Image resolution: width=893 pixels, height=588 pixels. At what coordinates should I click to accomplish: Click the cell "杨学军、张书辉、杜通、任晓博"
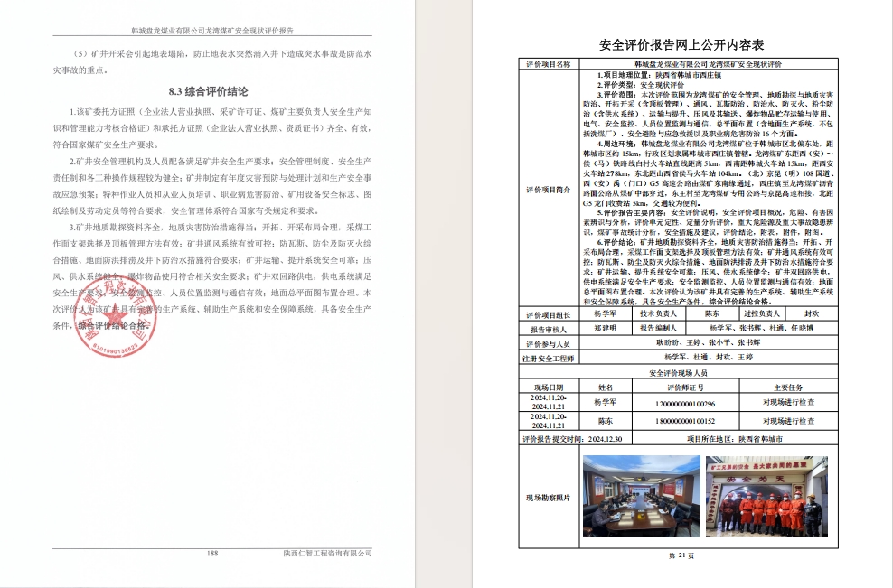tap(761, 329)
